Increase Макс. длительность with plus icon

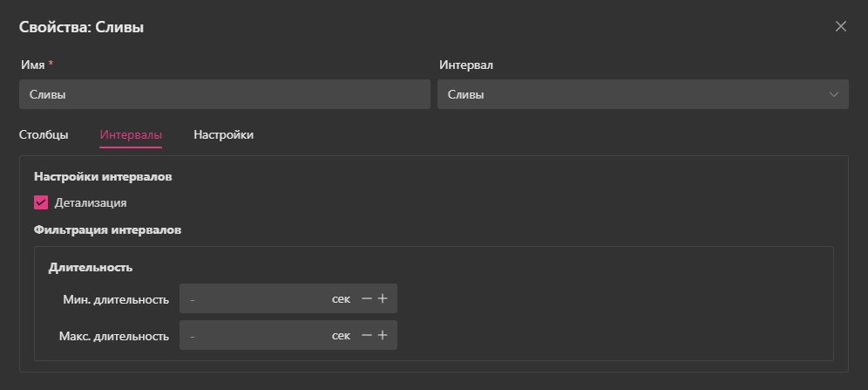[383, 335]
